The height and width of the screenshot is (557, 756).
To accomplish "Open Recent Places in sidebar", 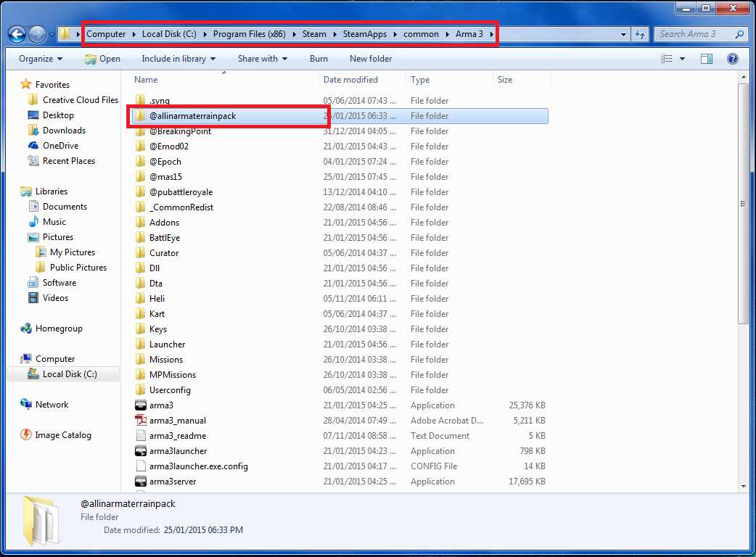I will tap(68, 161).
